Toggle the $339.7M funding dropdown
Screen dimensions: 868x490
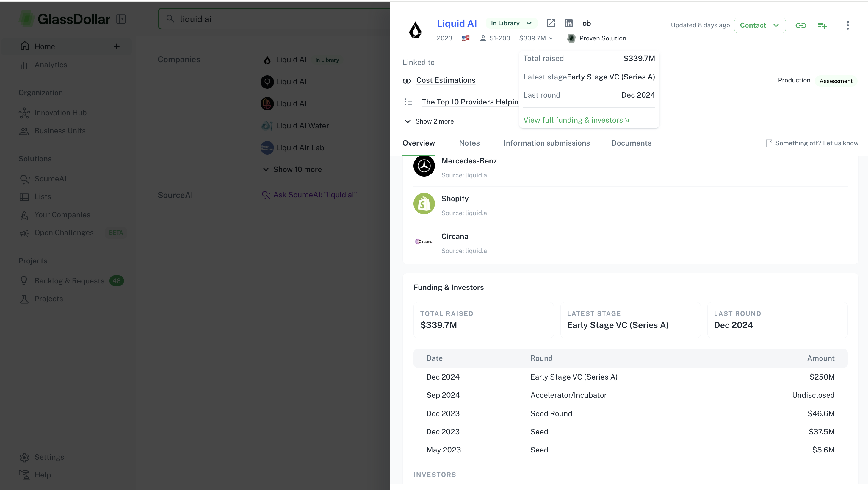click(x=536, y=38)
